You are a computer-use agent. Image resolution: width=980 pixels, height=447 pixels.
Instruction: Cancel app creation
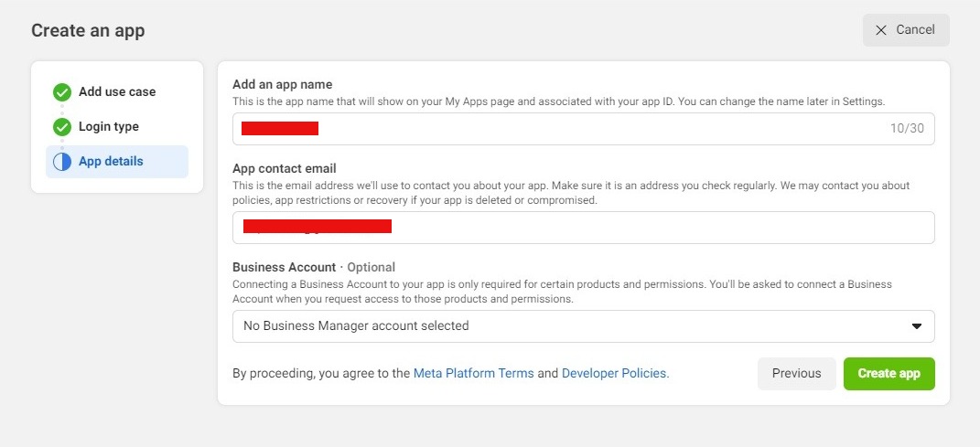[x=906, y=30]
